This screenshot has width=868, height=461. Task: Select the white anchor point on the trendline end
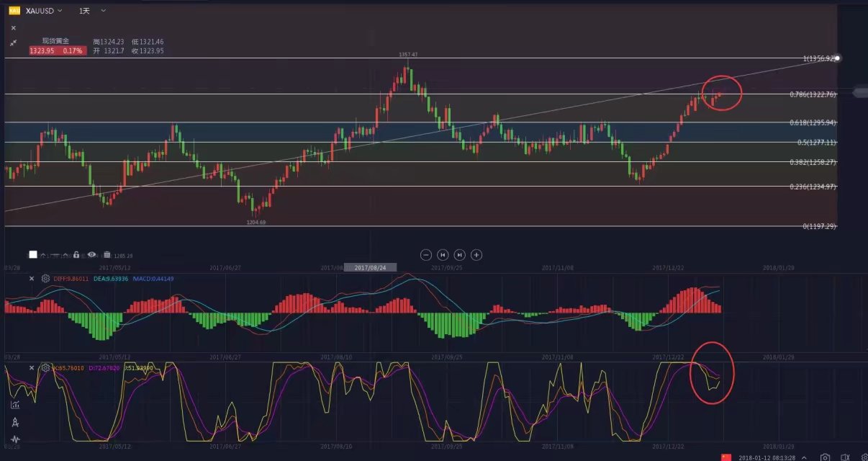(x=838, y=58)
